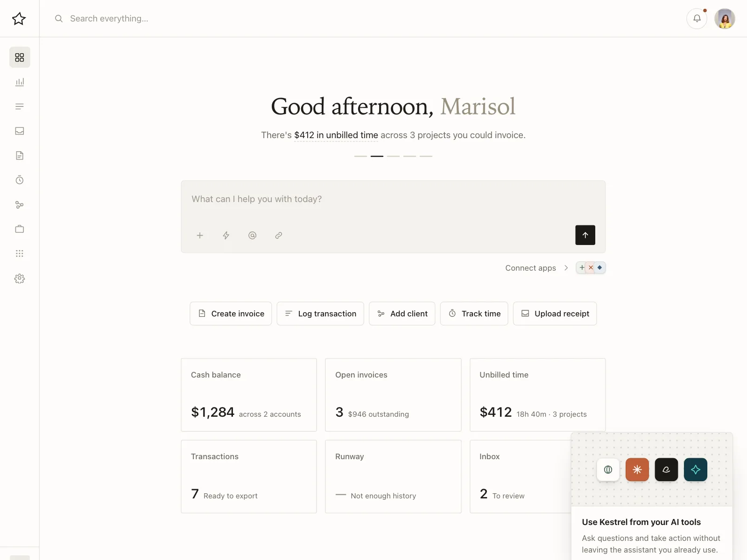The height and width of the screenshot is (560, 747).
Task: Open the Cash balance card
Action: 249,395
